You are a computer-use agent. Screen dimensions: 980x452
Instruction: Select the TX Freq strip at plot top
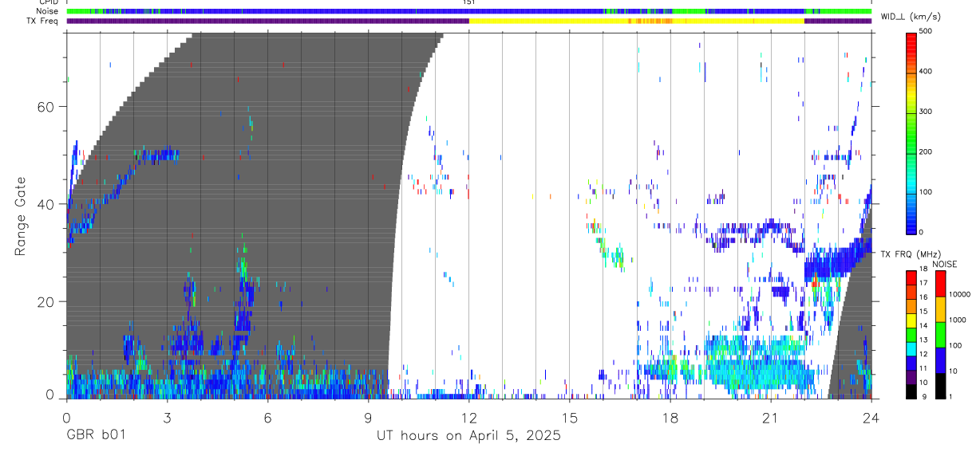pos(468,21)
